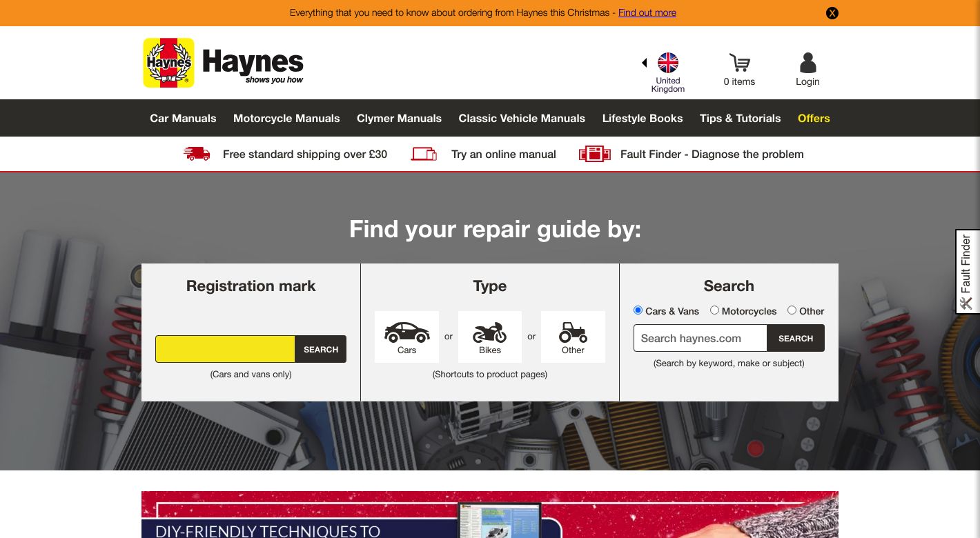Open the shopping cart icon
This screenshot has height=538, width=980.
(x=739, y=63)
